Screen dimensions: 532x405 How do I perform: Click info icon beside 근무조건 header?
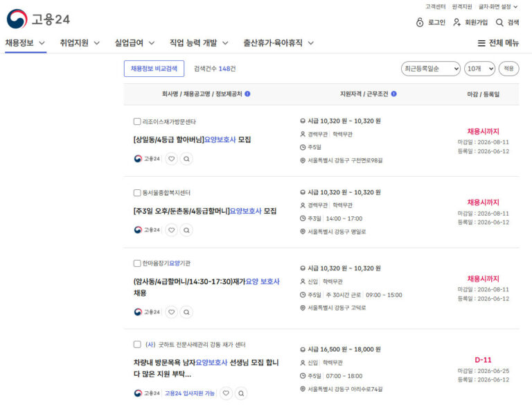pyautogui.click(x=393, y=94)
